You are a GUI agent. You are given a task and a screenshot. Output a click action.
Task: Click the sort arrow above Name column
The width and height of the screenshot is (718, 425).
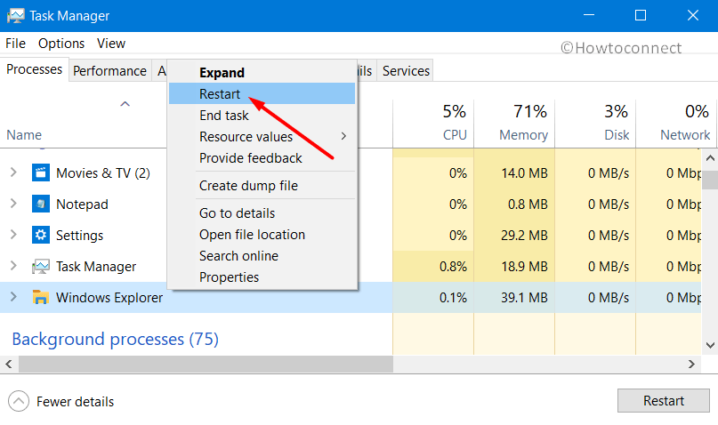click(x=125, y=104)
